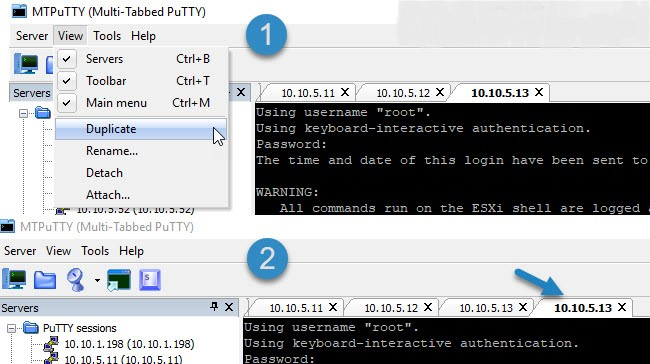
Task: Select server 10.10.1.198 in the tree
Action: [x=129, y=344]
